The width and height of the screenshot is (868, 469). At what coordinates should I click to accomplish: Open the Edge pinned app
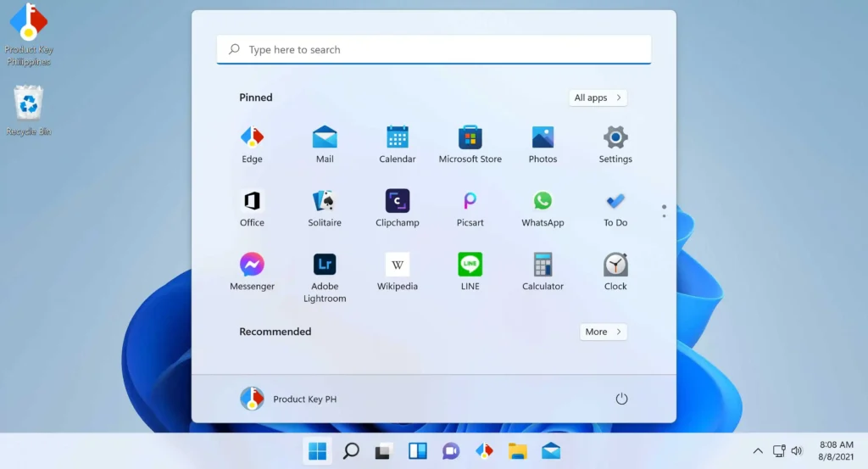click(252, 144)
